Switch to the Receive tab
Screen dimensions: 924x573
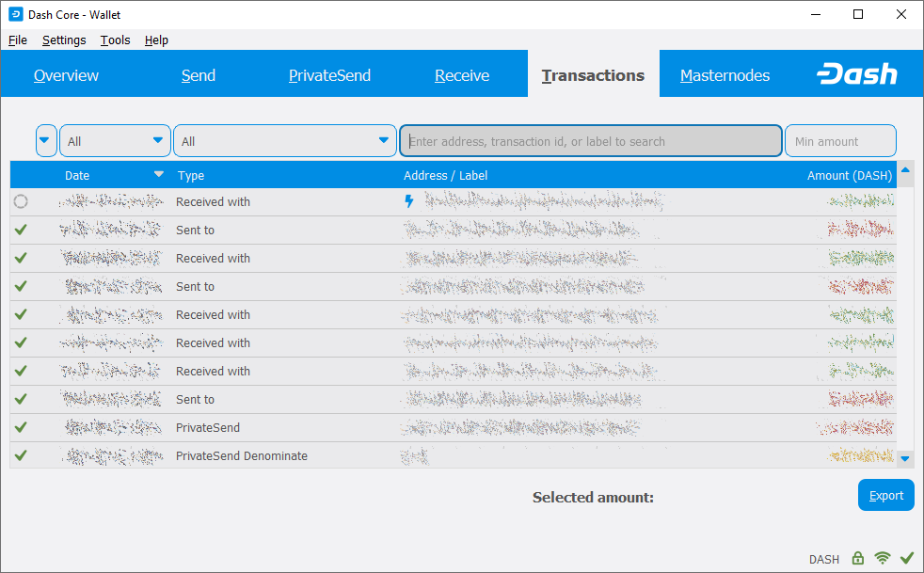coord(461,75)
